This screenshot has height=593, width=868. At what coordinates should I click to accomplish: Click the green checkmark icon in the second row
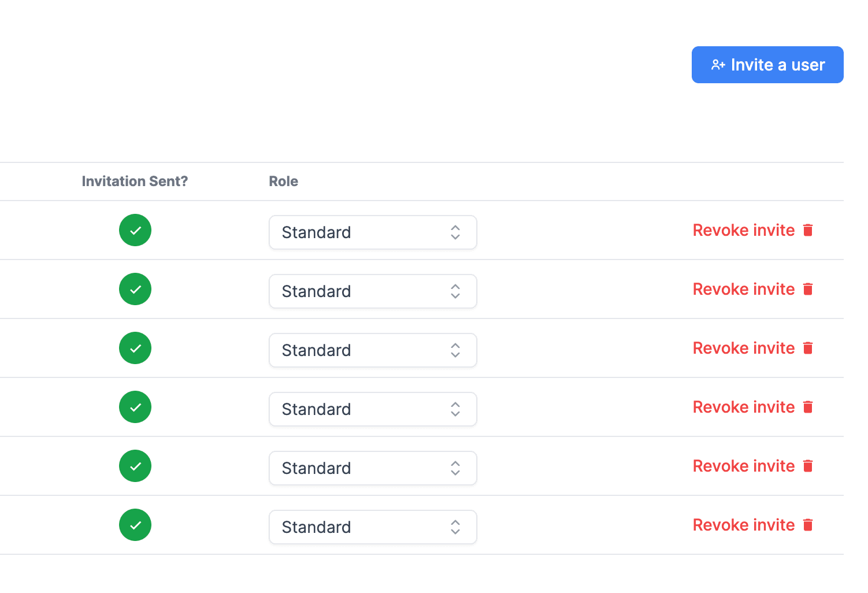(135, 289)
